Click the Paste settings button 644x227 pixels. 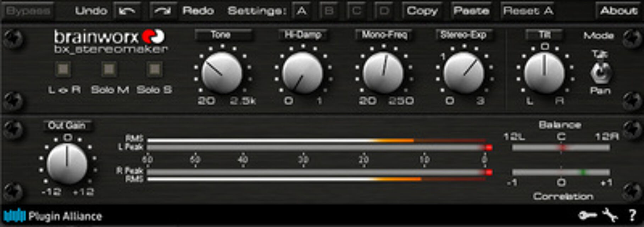point(471,11)
